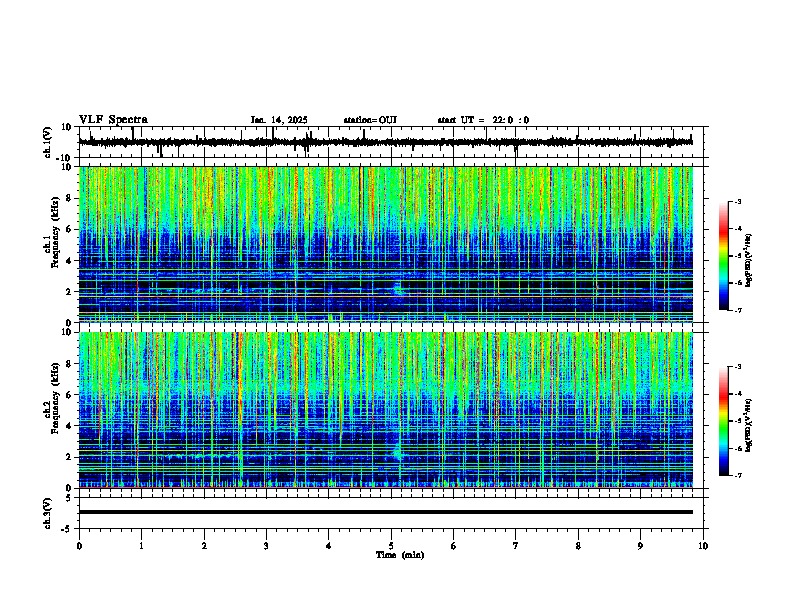Click the time axis tick label "4"

[x=328, y=546]
